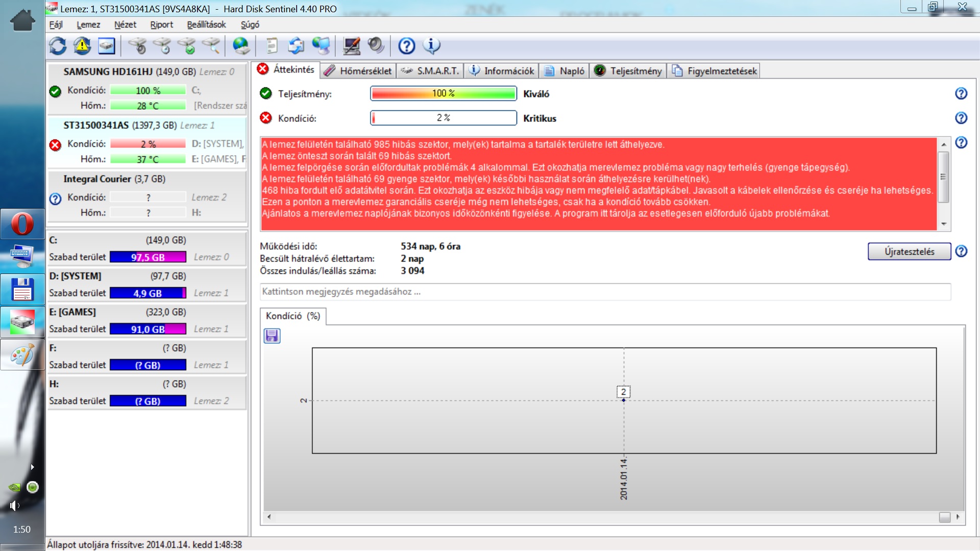Click the save floppy icon in Kondíció chart
Image resolution: width=980 pixels, height=551 pixels.
tap(272, 336)
